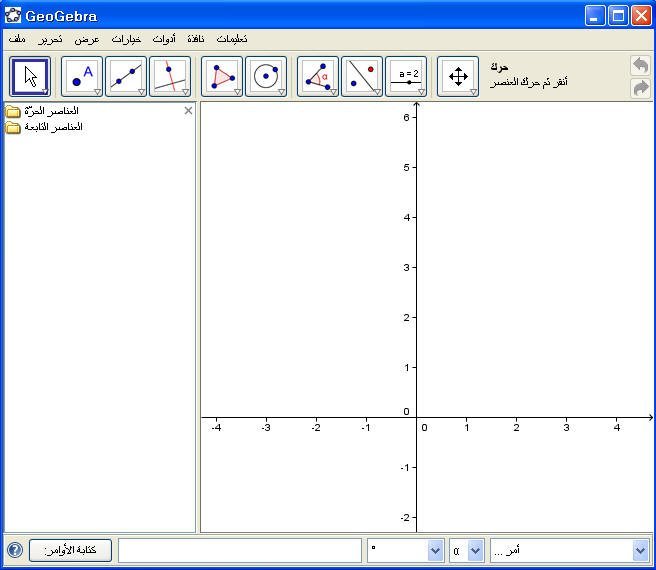
Task: Expand the Point tool dropdown triangle
Action: click(x=97, y=92)
